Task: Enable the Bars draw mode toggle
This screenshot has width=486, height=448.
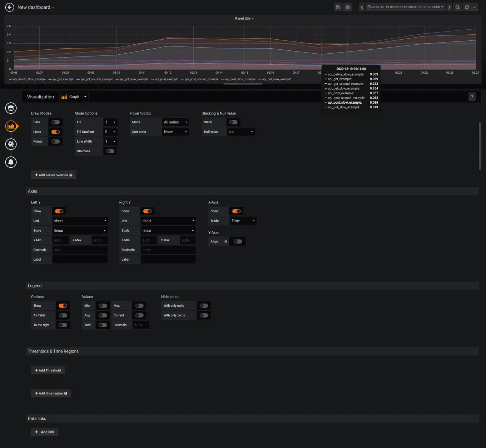Action: [55, 122]
